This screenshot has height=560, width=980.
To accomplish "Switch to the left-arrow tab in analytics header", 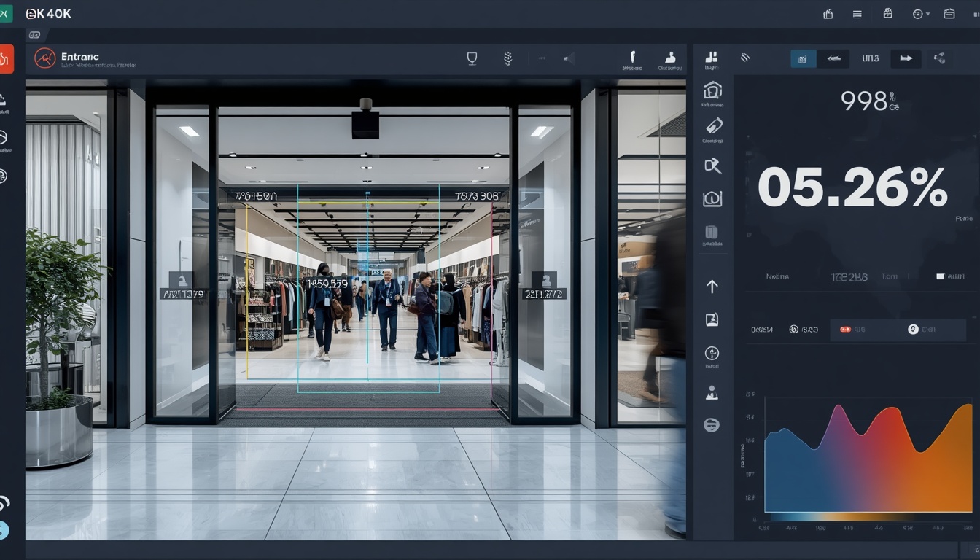I will (x=833, y=59).
